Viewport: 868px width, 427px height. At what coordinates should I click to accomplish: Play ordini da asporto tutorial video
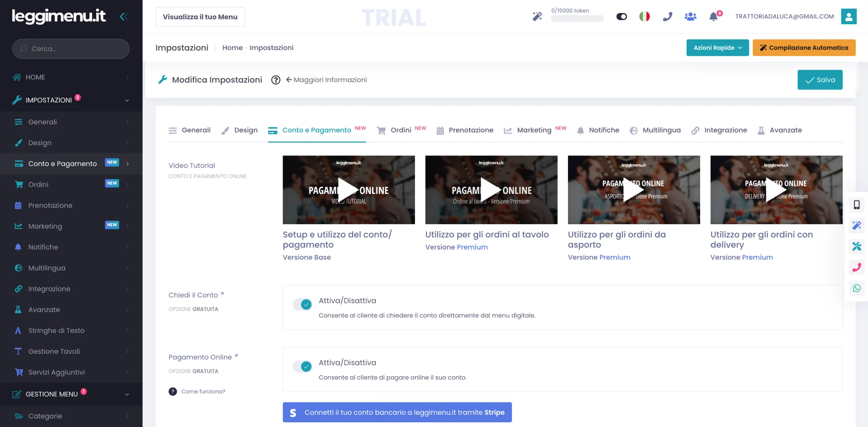click(634, 190)
